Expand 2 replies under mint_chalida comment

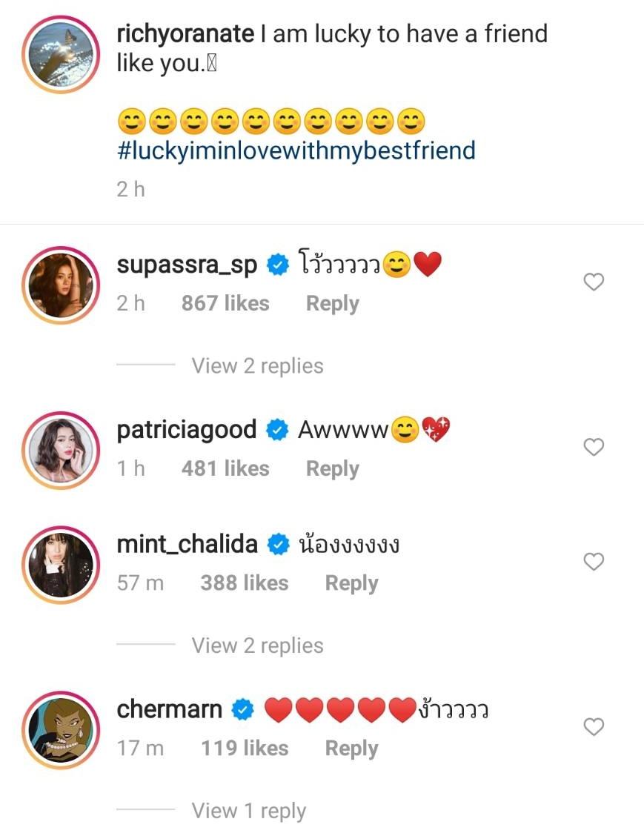pos(257,646)
